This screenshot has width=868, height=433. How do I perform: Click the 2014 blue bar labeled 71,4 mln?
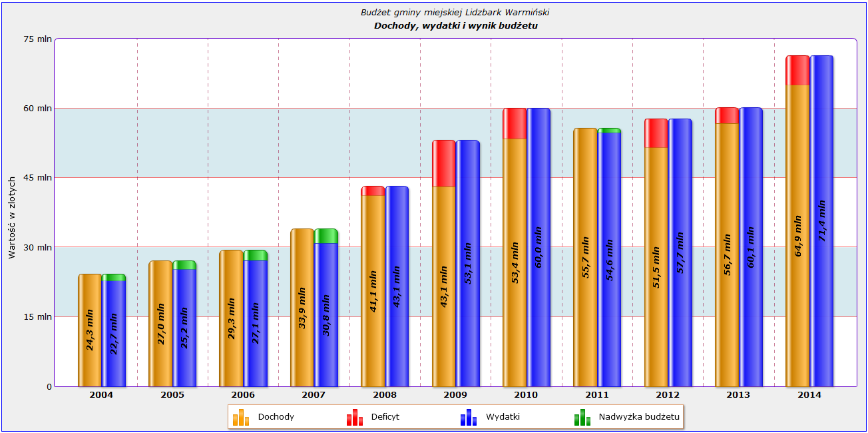point(821,221)
